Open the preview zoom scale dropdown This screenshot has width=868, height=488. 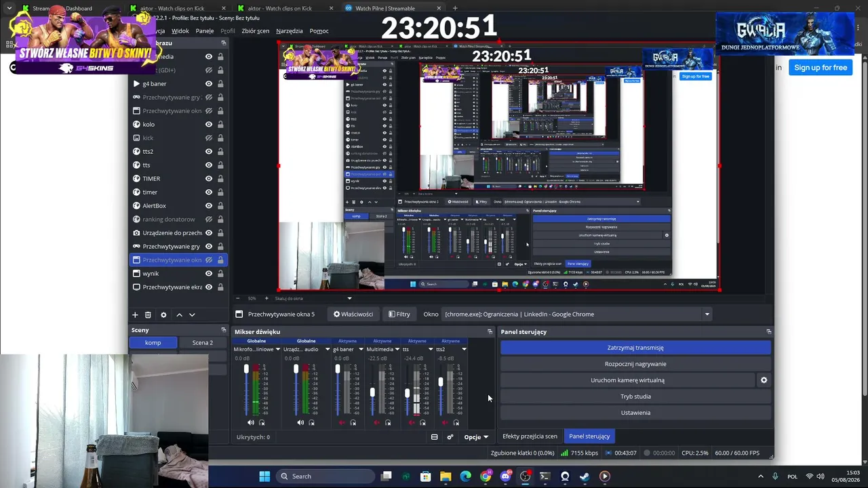coord(350,298)
